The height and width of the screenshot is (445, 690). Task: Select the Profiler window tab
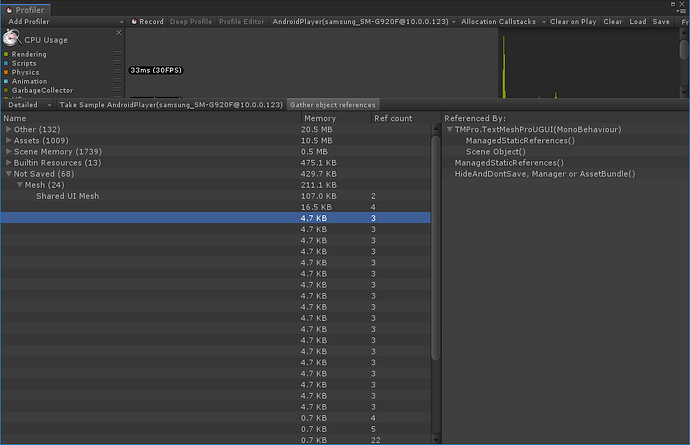26,10
